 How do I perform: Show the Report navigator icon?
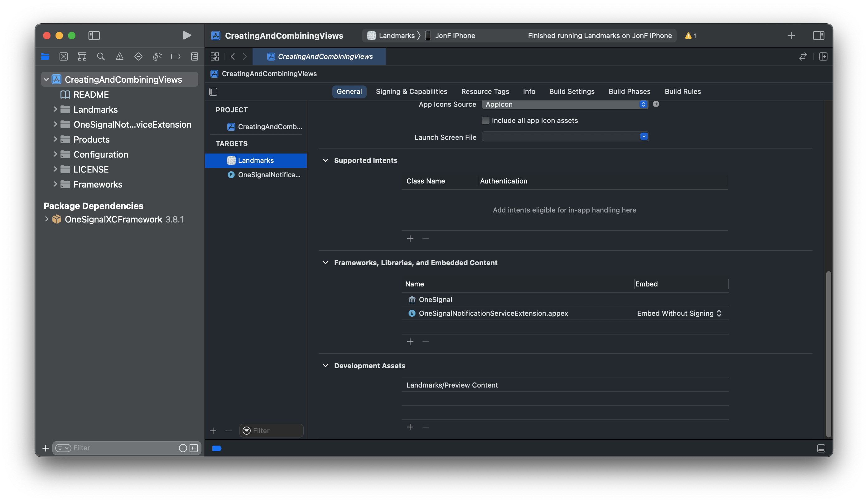(195, 56)
